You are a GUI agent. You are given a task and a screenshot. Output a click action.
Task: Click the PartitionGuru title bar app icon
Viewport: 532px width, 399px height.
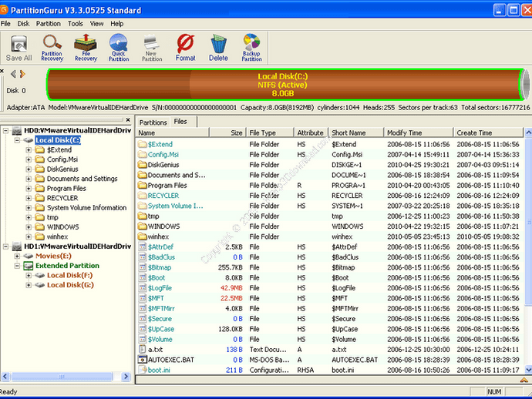click(x=4, y=10)
